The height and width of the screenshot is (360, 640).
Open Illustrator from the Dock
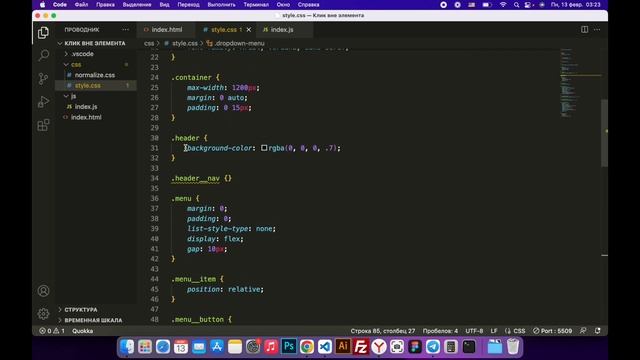(343, 347)
